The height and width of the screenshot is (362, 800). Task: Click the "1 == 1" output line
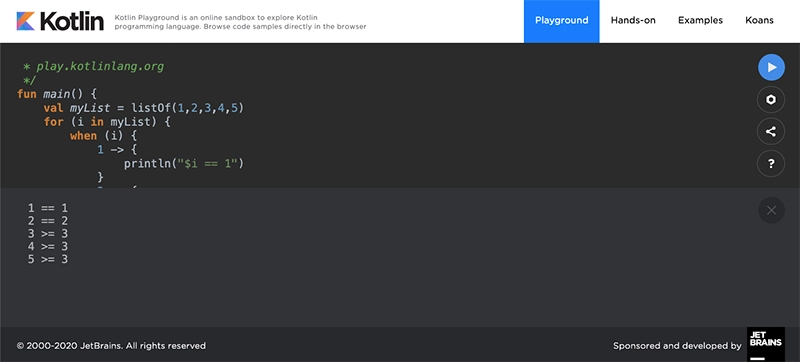pos(48,209)
